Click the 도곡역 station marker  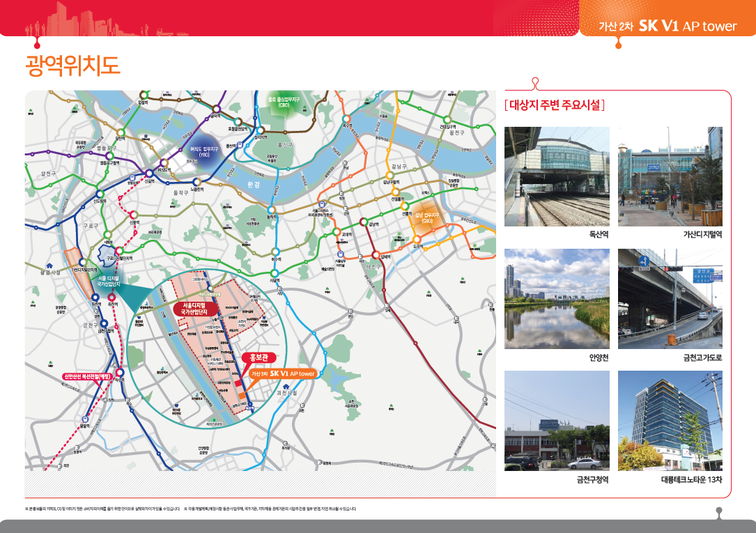[x=417, y=240]
